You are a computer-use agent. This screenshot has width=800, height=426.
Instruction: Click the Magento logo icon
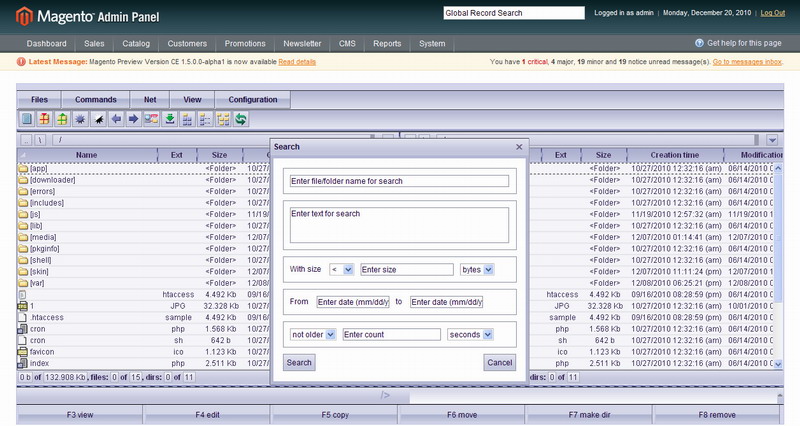click(24, 16)
